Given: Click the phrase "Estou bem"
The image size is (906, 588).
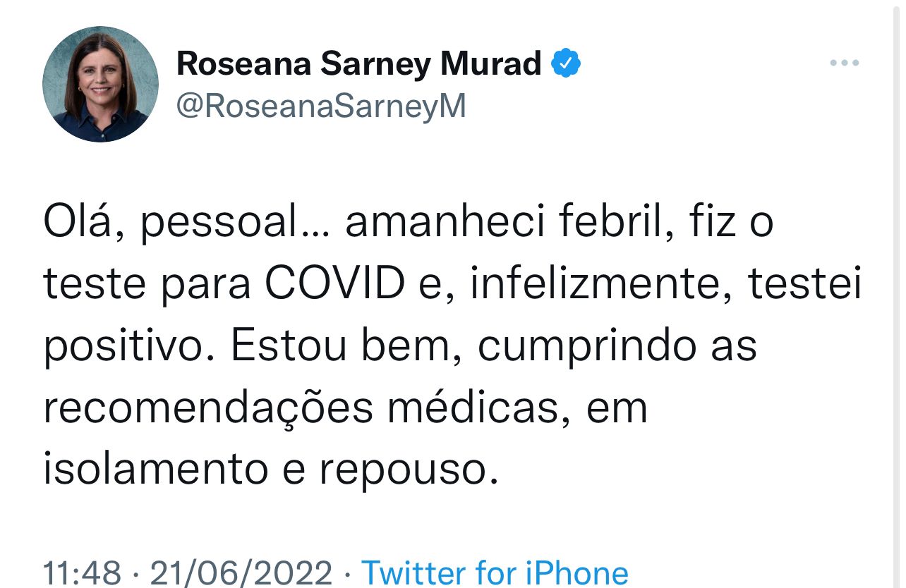Looking at the screenshot, I should pyautogui.click(x=345, y=346).
